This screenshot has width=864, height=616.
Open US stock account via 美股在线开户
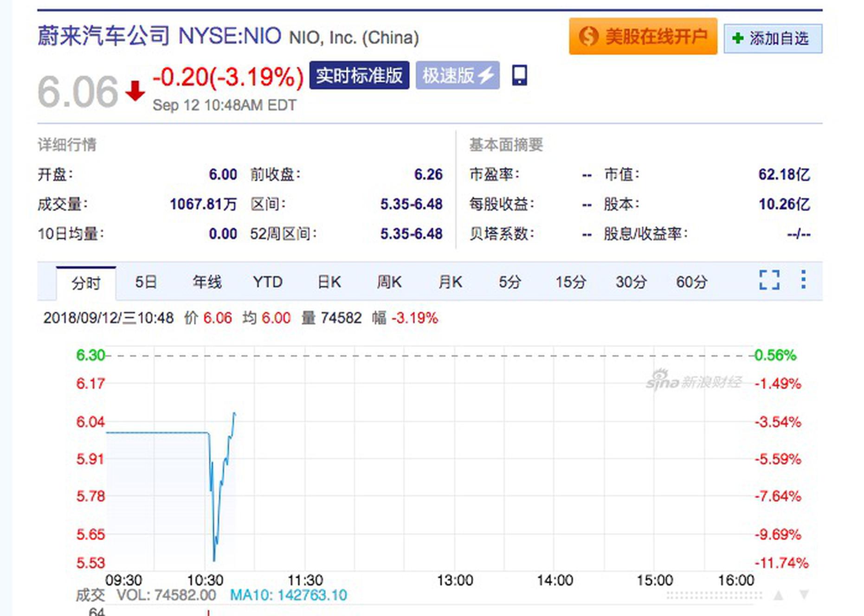pyautogui.click(x=643, y=36)
